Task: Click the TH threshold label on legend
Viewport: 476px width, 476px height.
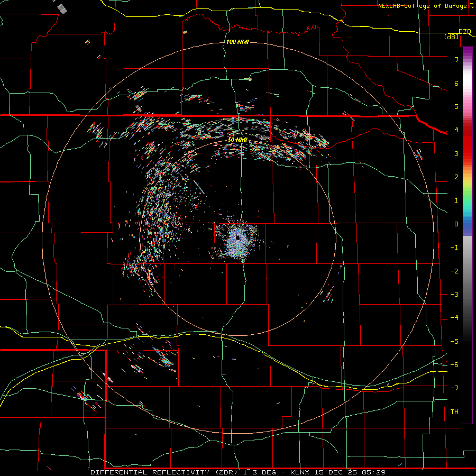Action: click(x=454, y=412)
